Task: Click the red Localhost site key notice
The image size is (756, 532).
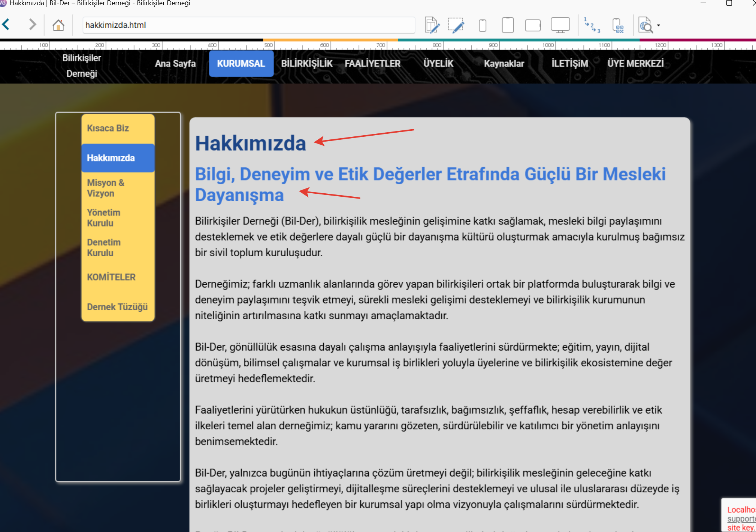Action: (x=741, y=519)
